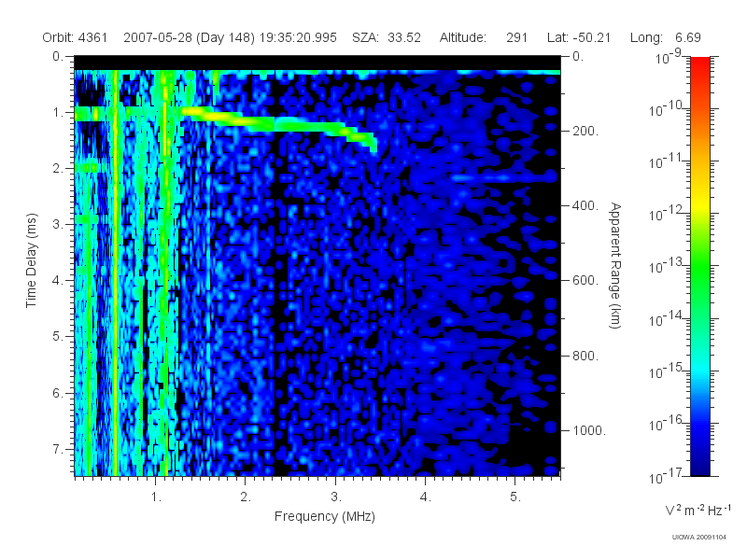
Task: Click the time delay tick label '3.'
Action: pyautogui.click(x=58, y=224)
